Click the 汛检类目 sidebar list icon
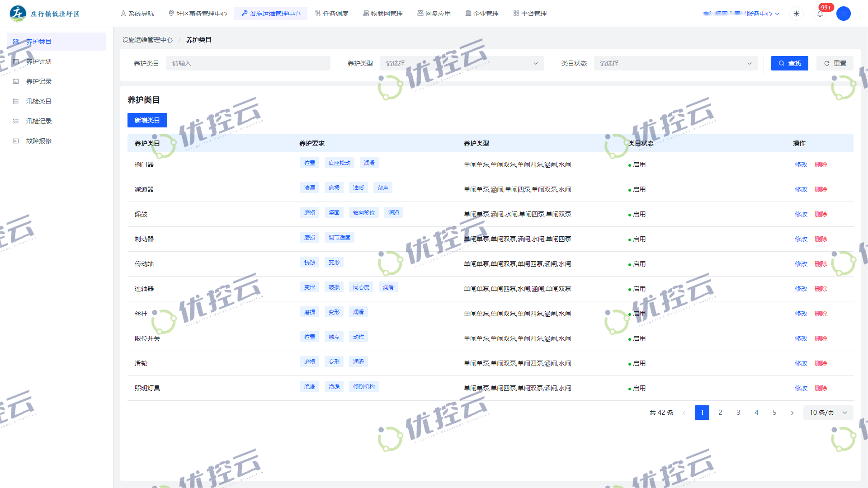The width and height of the screenshot is (868, 488). coord(16,101)
